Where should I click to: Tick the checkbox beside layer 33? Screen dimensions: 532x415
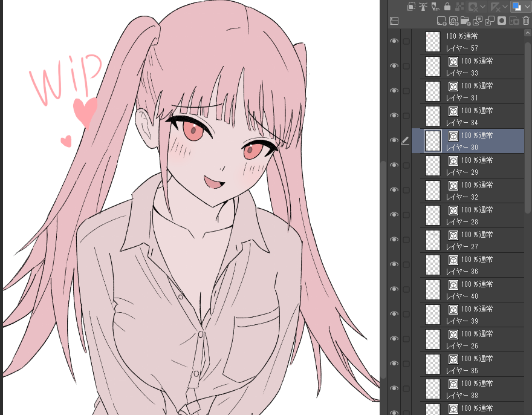tap(406, 66)
